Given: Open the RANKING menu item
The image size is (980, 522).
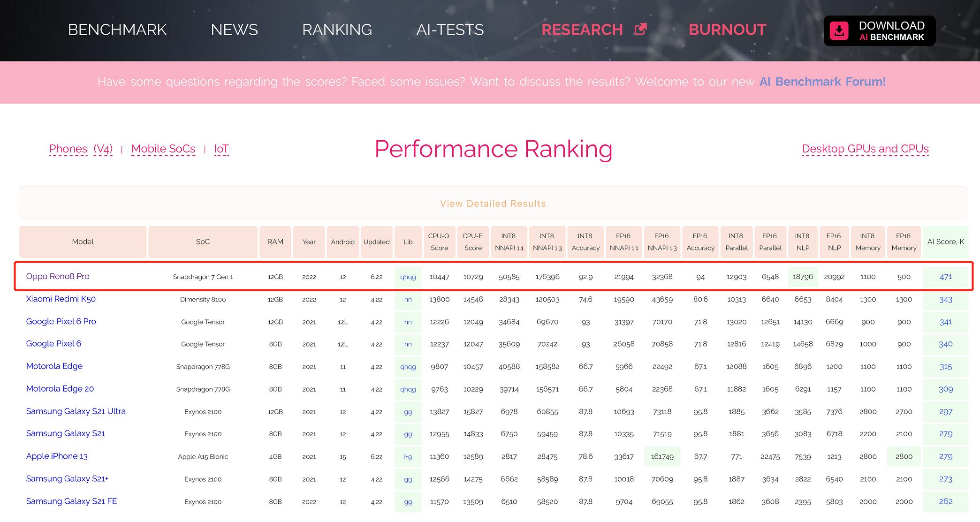Looking at the screenshot, I should pyautogui.click(x=337, y=30).
